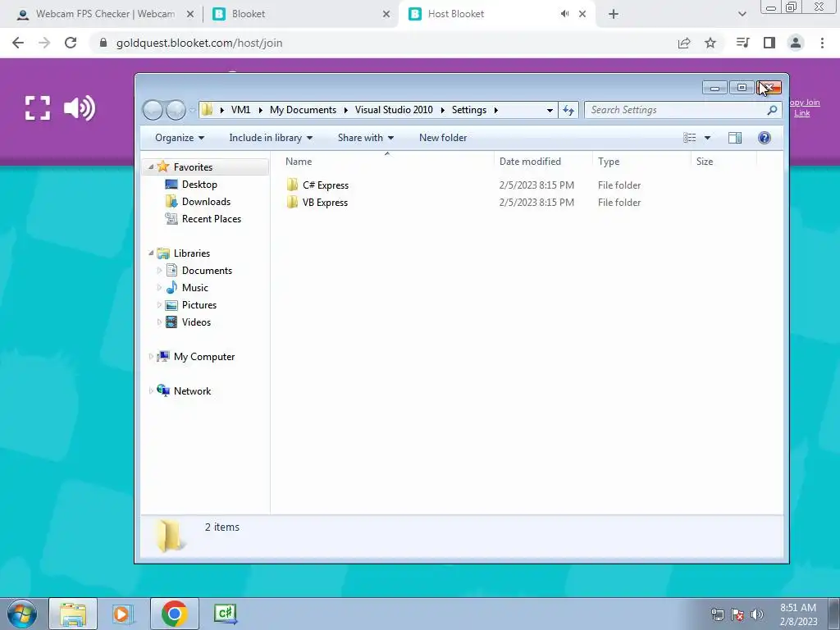Select the Music library
840x630 pixels.
195,288
